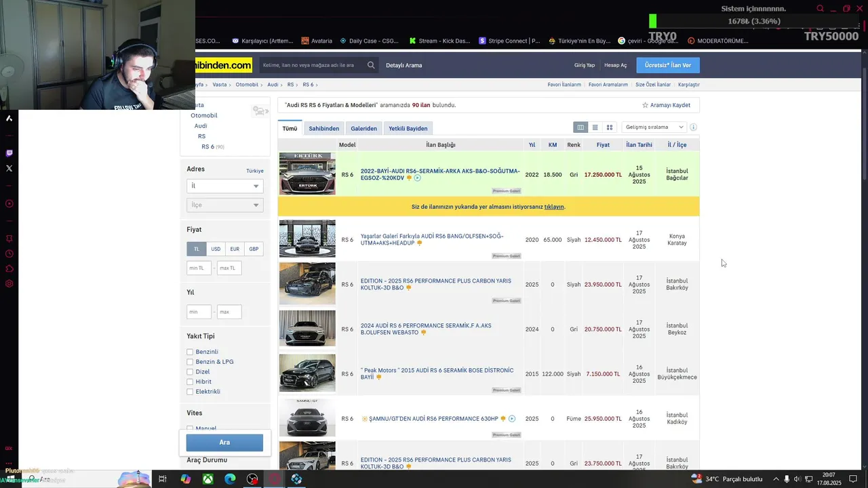The width and height of the screenshot is (868, 488).
Task: Click the tıklayın link in yellow banner
Action: pyautogui.click(x=554, y=207)
